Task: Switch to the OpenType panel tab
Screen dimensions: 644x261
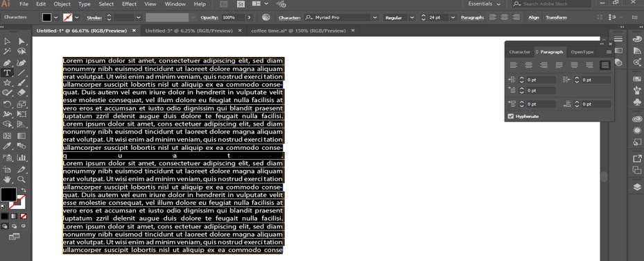Action: pyautogui.click(x=582, y=52)
